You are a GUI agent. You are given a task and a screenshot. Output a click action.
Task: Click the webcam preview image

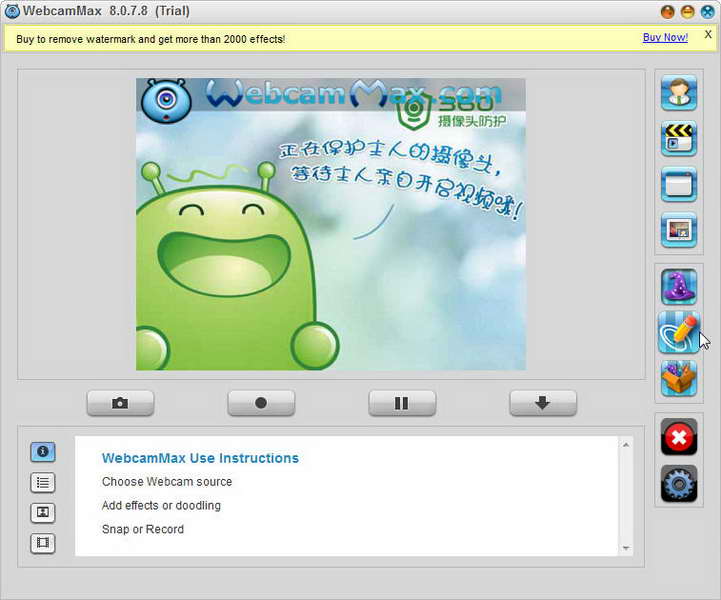pos(331,224)
